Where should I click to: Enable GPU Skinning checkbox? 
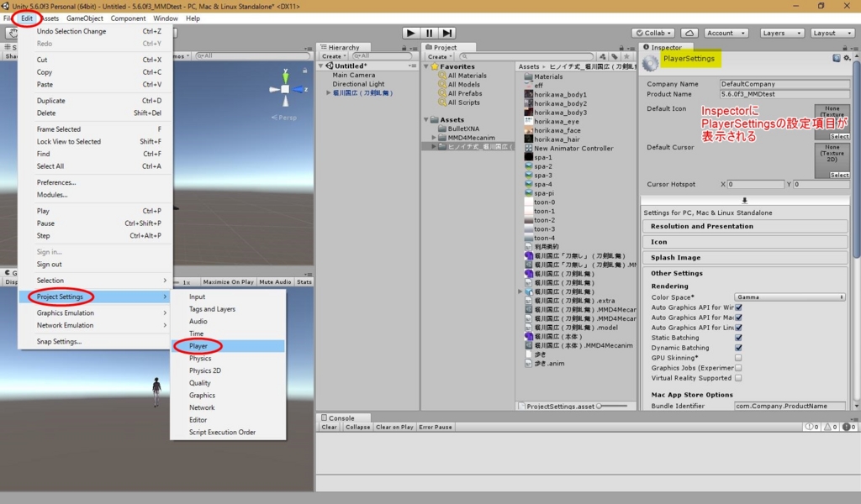738,358
